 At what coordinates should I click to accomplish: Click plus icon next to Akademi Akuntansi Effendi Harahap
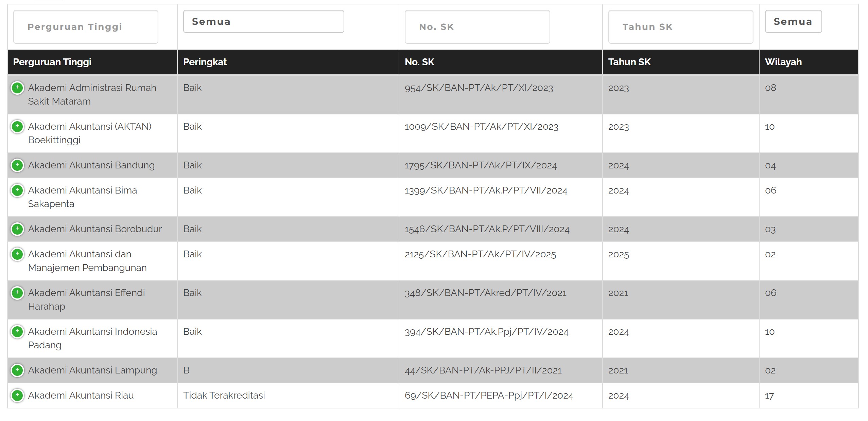[17, 293]
